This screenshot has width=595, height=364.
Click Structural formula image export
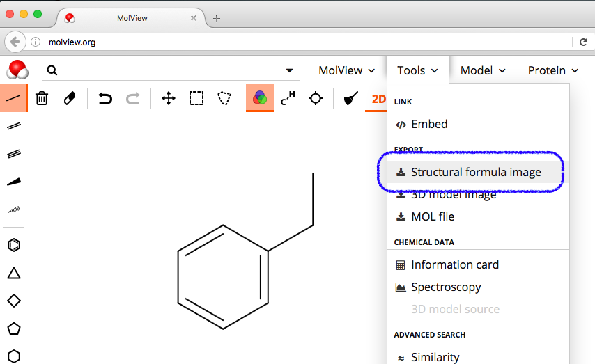pyautogui.click(x=475, y=172)
